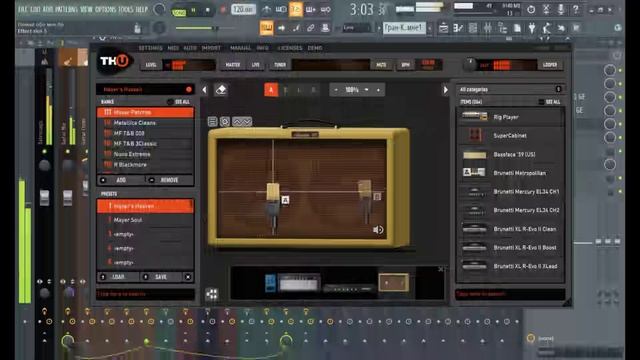The height and width of the screenshot is (360, 640).
Task: Click the move arrows icon below cabinet
Action: [x=212, y=294]
